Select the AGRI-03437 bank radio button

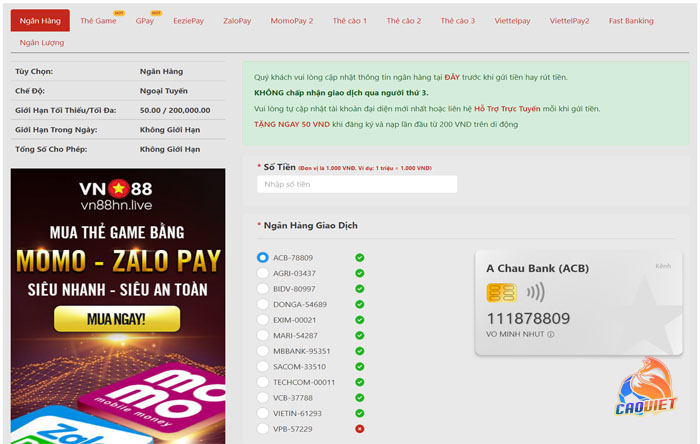(x=262, y=273)
